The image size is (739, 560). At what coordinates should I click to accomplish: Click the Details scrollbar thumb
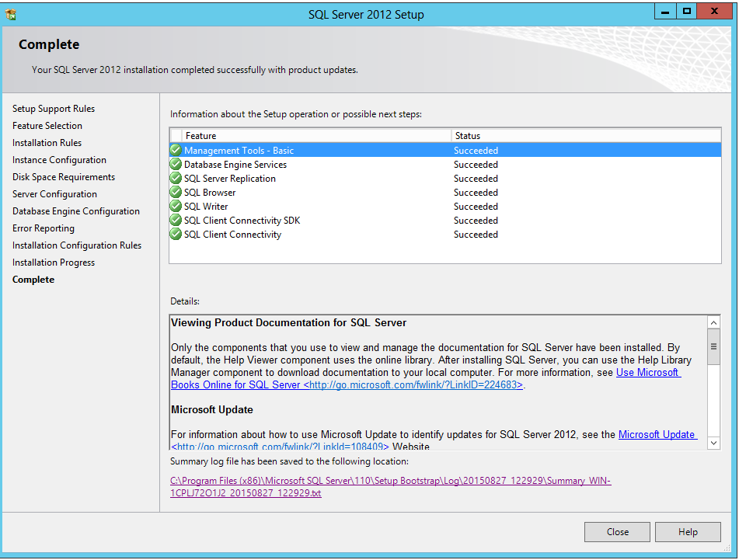[713, 346]
